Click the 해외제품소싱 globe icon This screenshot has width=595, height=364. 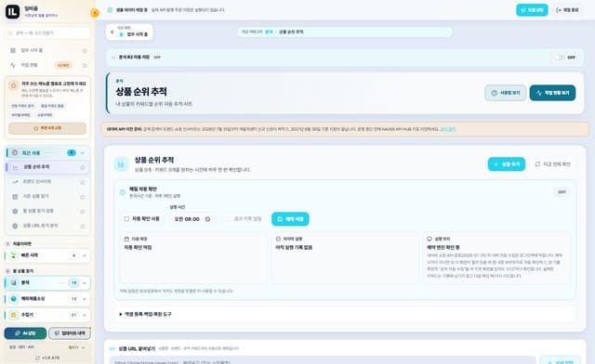(x=14, y=299)
